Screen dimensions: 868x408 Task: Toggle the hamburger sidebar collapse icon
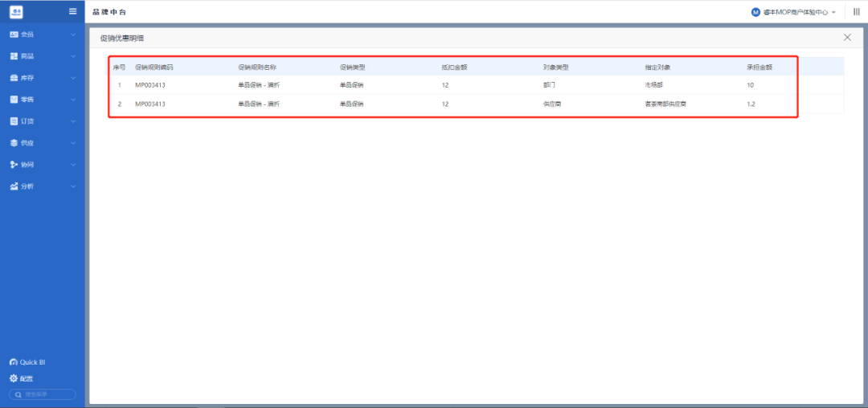(x=72, y=11)
